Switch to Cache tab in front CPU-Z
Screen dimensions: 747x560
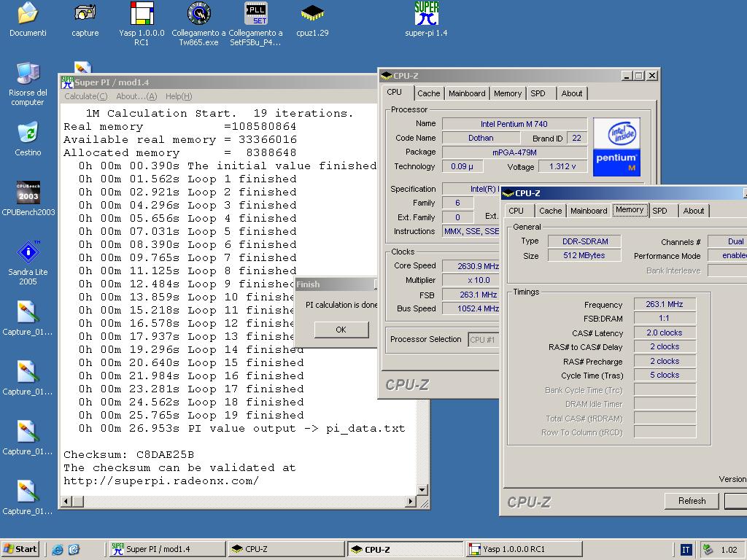click(x=550, y=211)
